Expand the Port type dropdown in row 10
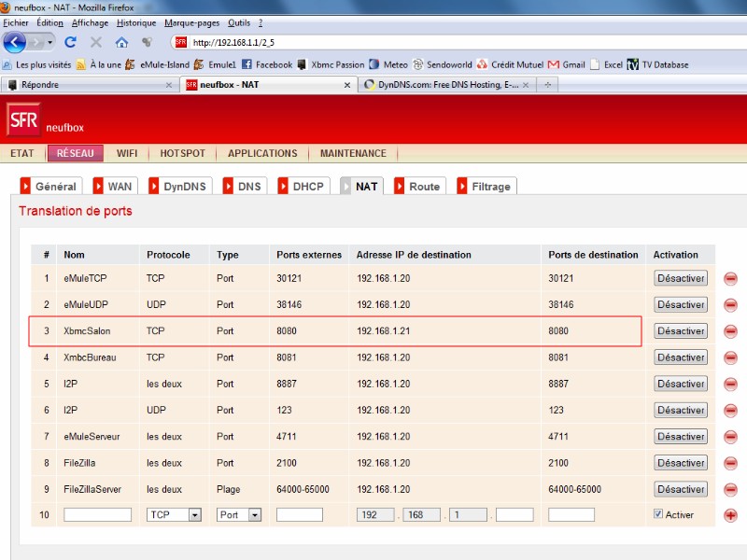 point(255,515)
